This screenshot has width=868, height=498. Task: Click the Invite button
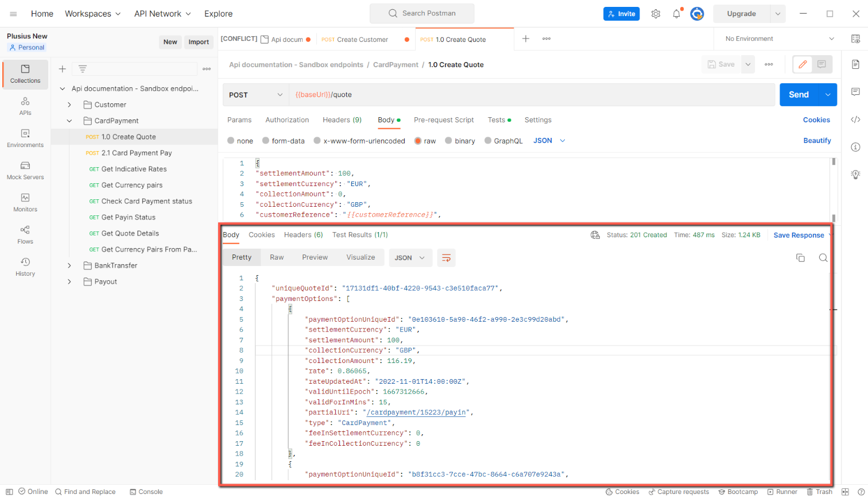tap(622, 14)
